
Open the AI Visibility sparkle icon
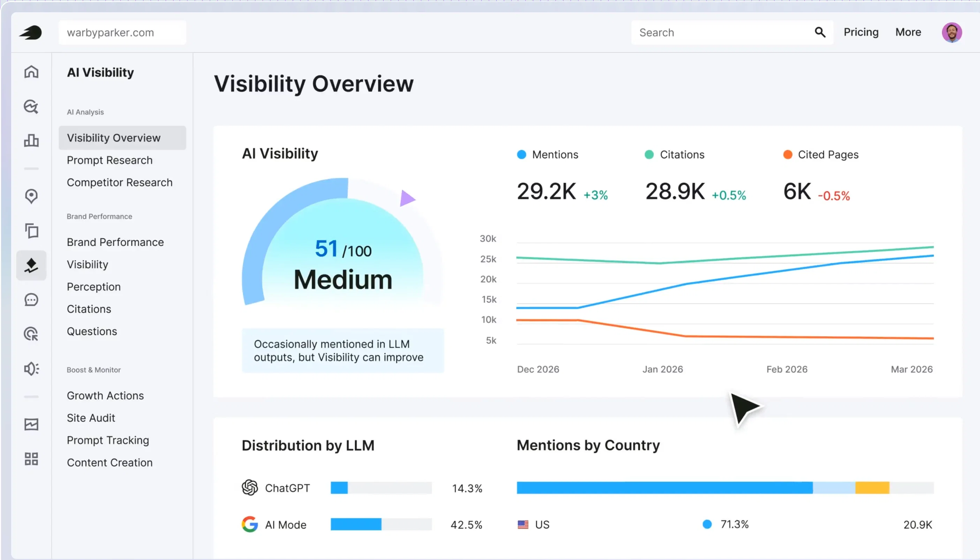point(31,266)
